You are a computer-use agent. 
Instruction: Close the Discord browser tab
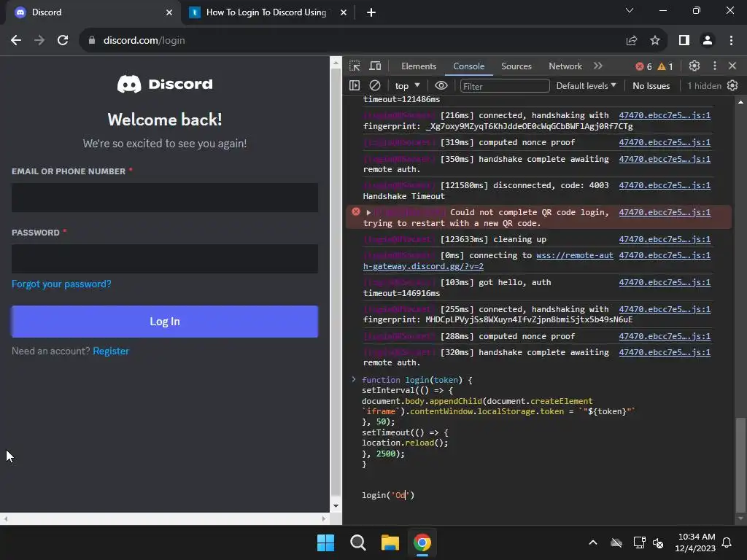169,12
